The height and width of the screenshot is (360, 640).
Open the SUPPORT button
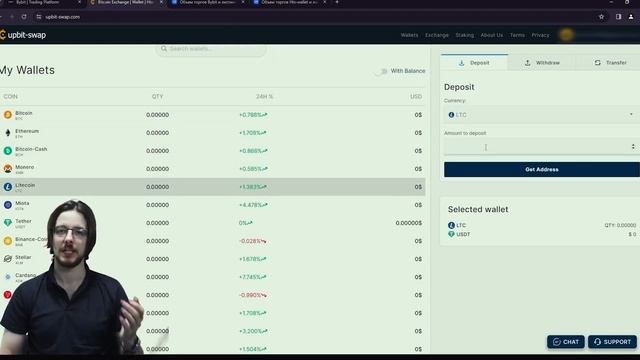[612, 342]
